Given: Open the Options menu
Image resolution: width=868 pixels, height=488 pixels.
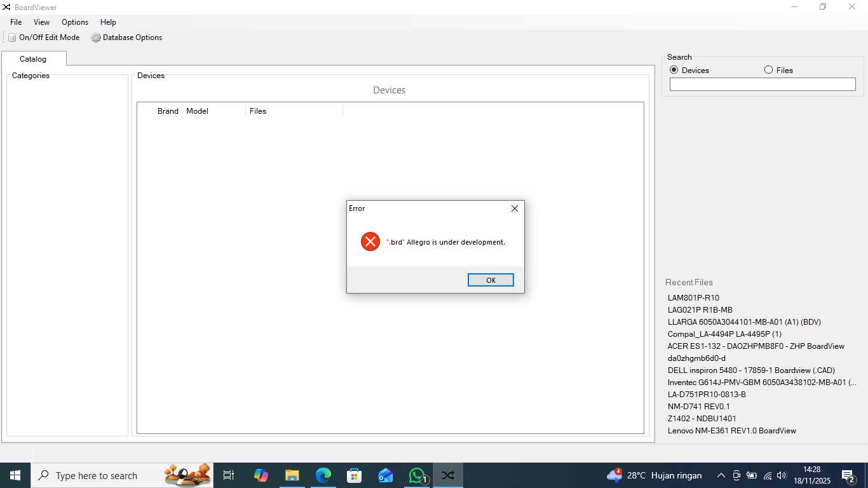Looking at the screenshot, I should coord(75,22).
